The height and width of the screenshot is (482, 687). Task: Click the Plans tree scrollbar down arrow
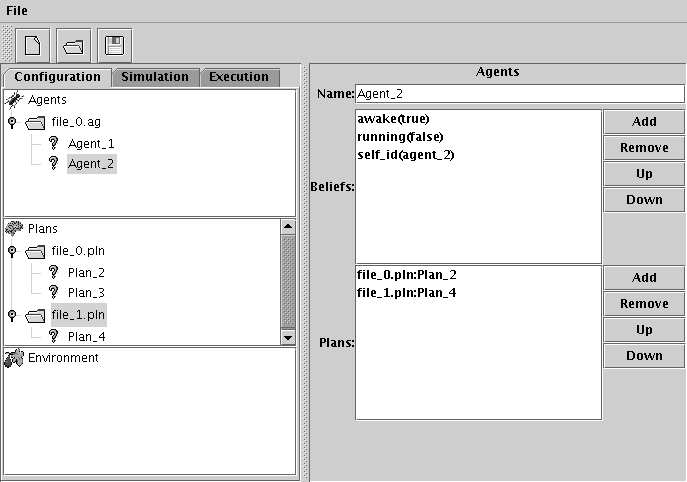coord(289,338)
